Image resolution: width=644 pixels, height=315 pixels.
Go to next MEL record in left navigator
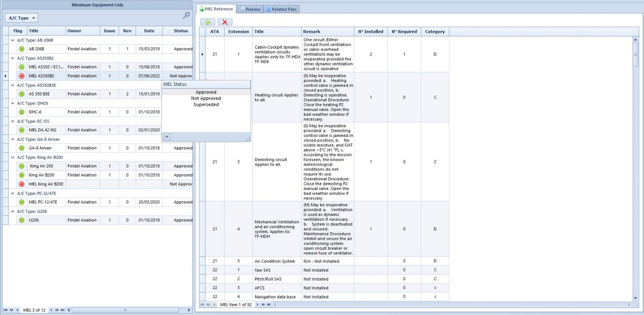click(51, 310)
